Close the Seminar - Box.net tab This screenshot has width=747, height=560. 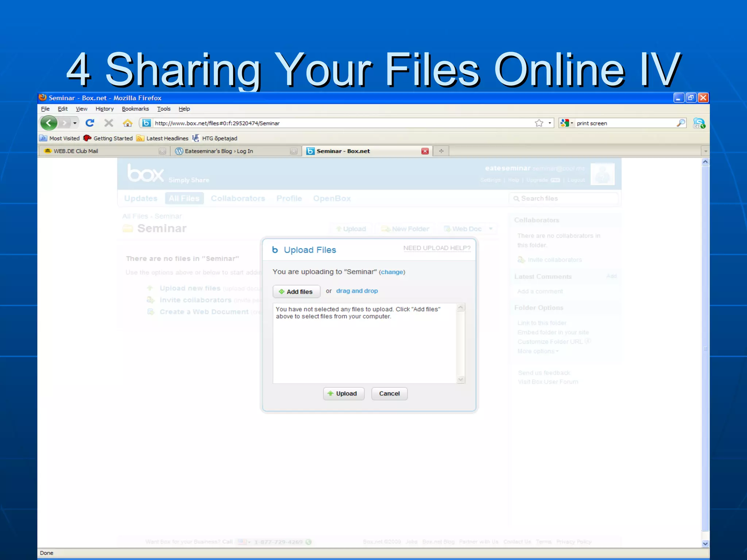425,151
